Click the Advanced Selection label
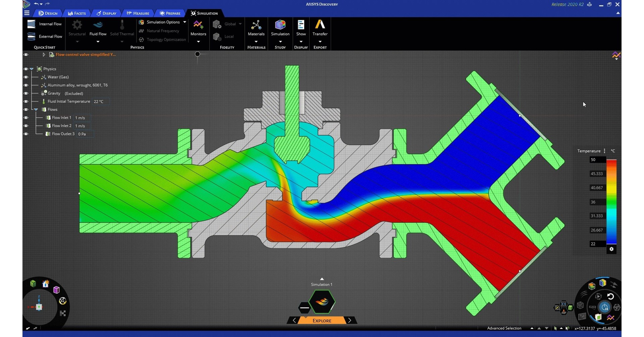Viewport: 644px width, 337px height. (504, 328)
